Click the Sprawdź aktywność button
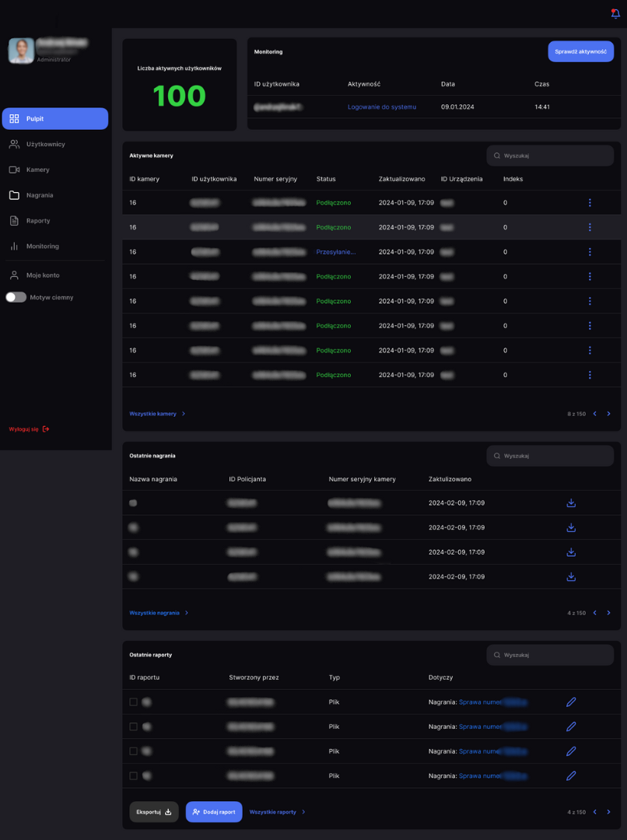Image resolution: width=627 pixels, height=840 pixels. [x=580, y=51]
